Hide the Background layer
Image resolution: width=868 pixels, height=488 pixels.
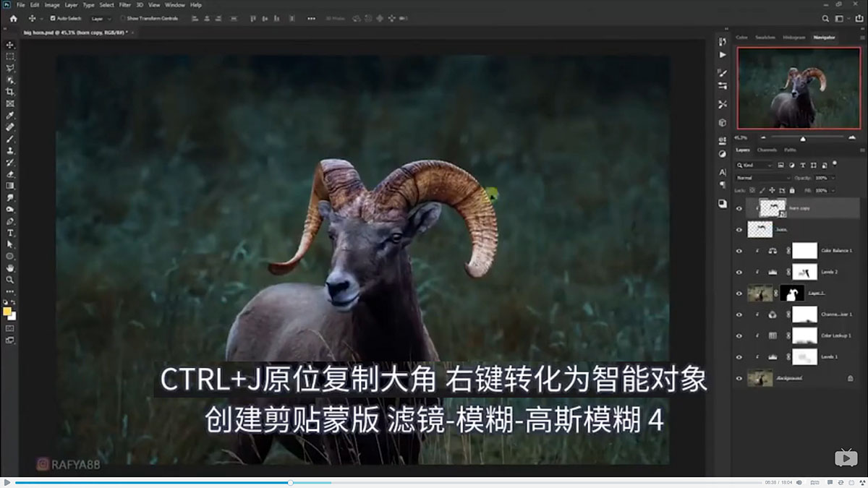(x=739, y=377)
